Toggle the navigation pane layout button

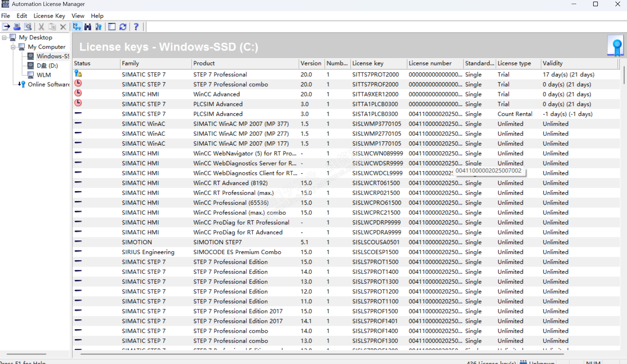click(x=112, y=27)
